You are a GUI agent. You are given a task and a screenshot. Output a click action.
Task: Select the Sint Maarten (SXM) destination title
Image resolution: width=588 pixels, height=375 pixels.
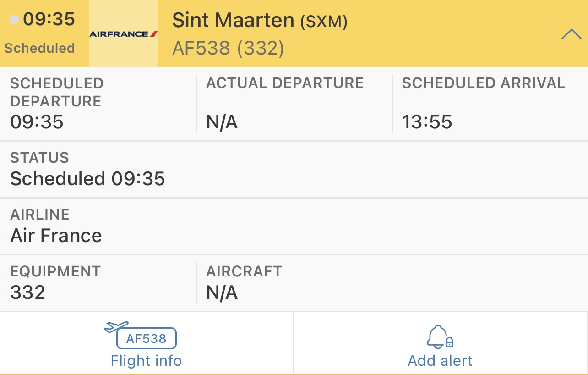tap(260, 21)
